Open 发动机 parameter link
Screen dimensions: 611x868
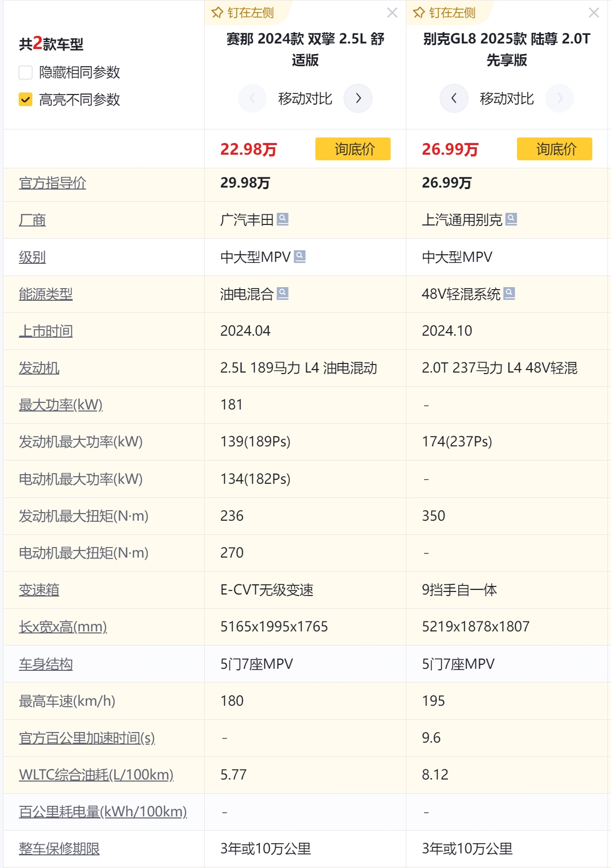[39, 368]
